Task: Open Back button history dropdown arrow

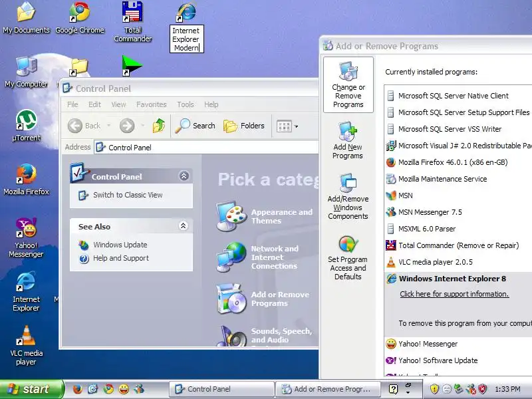Action: coord(108,126)
